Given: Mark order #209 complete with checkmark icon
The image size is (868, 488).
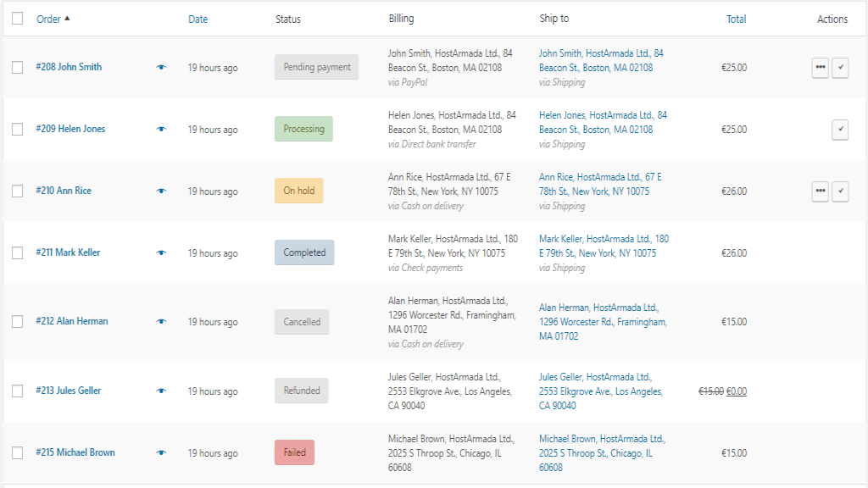Looking at the screenshot, I should coord(840,130).
